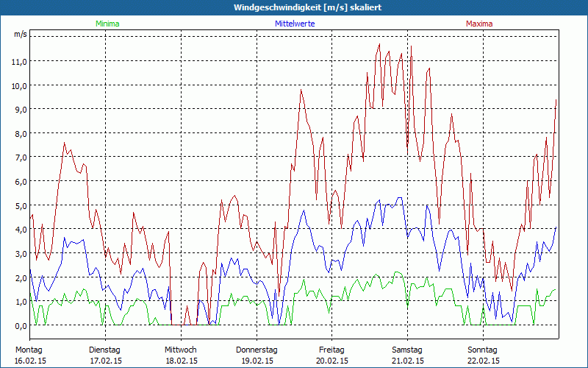588x368 pixels.
Task: Click the Sonntag day label
Action: 483,350
